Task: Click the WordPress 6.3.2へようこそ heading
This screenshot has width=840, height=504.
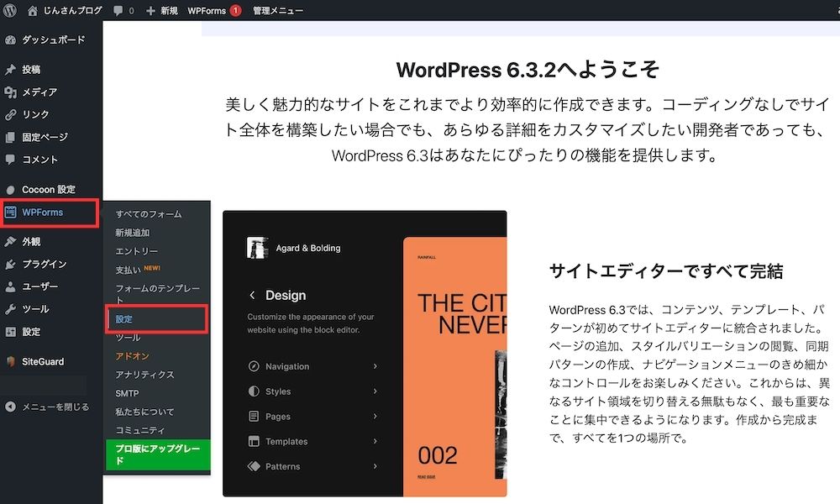Action: click(528, 70)
